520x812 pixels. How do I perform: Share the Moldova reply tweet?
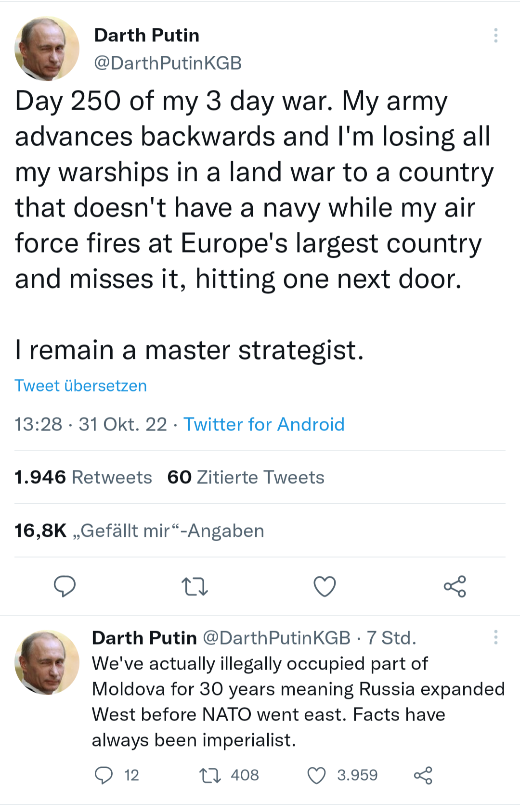(423, 775)
